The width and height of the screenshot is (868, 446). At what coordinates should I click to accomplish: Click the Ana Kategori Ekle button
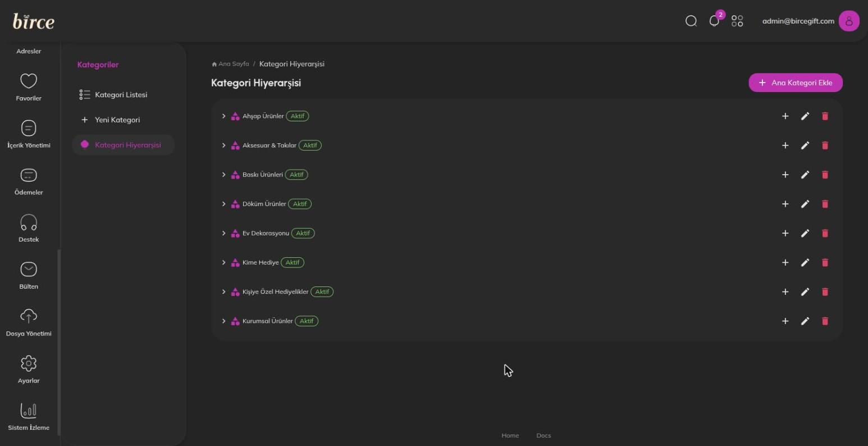(796, 83)
